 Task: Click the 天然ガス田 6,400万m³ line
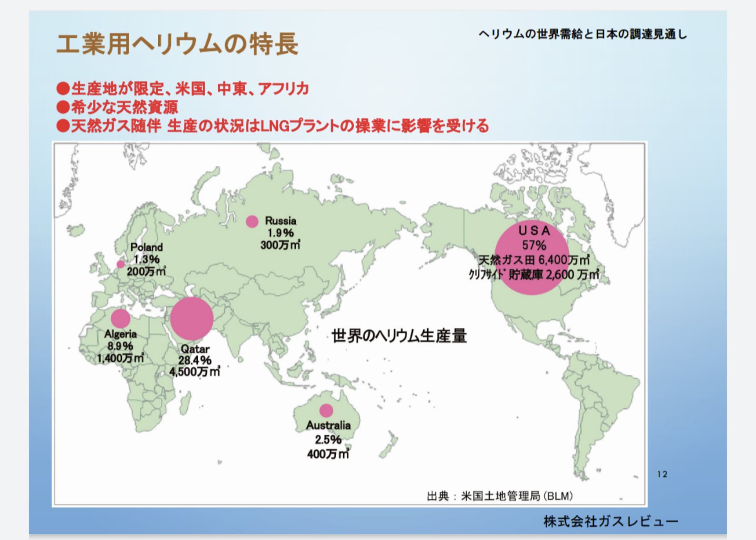[534, 260]
